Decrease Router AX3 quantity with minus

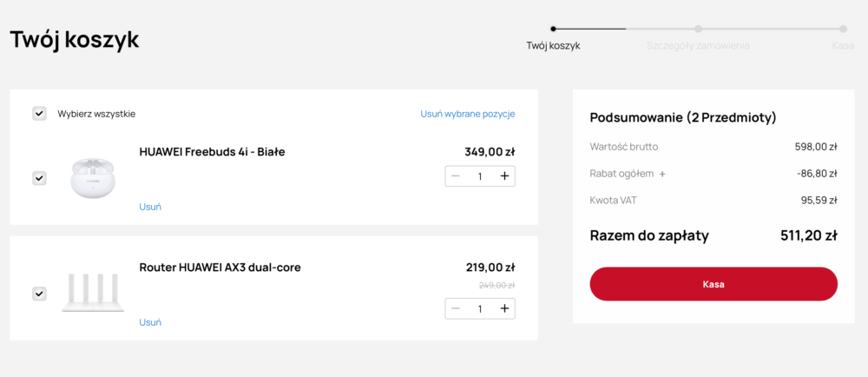456,309
